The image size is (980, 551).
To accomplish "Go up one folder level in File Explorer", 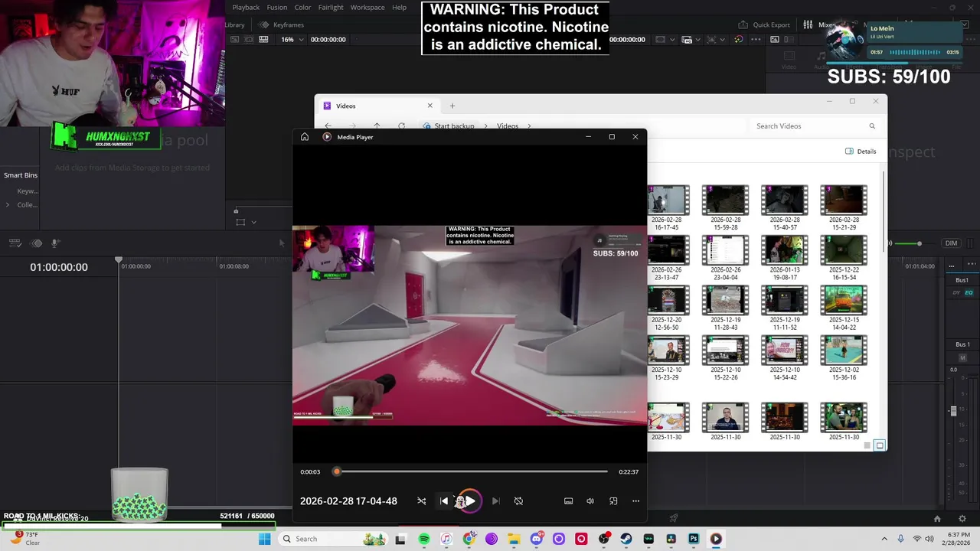I will (377, 126).
